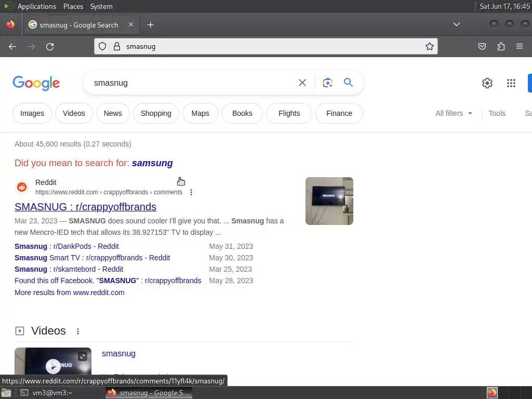Click the clock showing Sat Jun 17, 16:45

click(504, 6)
